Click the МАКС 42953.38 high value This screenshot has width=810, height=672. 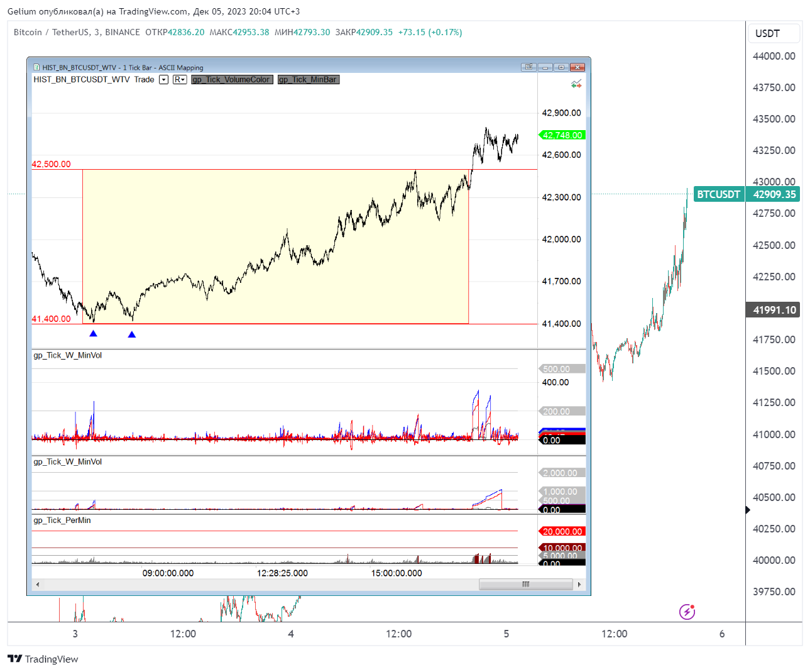pyautogui.click(x=239, y=32)
